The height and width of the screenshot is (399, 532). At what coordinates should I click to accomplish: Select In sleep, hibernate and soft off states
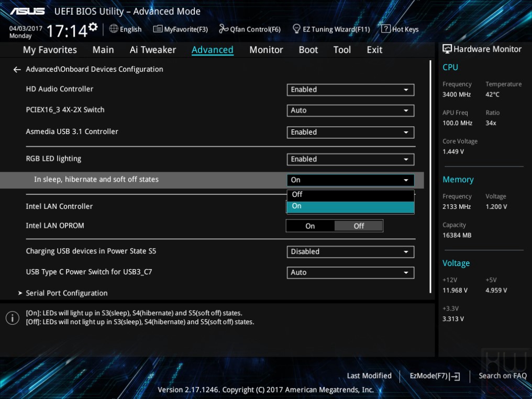pos(96,180)
